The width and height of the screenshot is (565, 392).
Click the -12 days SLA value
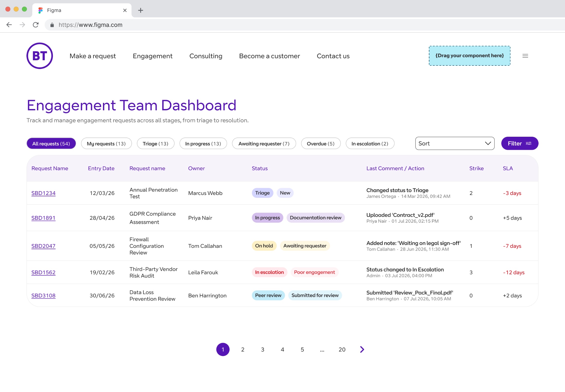[514, 272]
